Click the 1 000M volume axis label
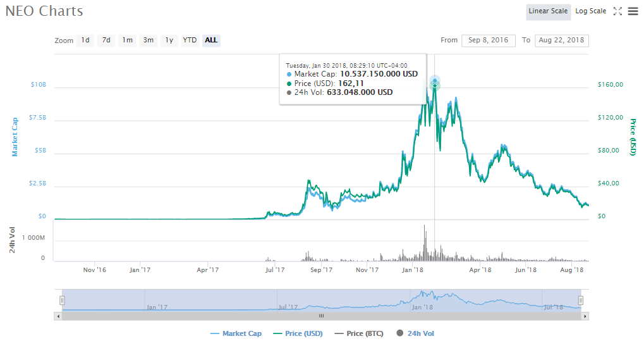The height and width of the screenshot is (341, 644). tap(33, 238)
